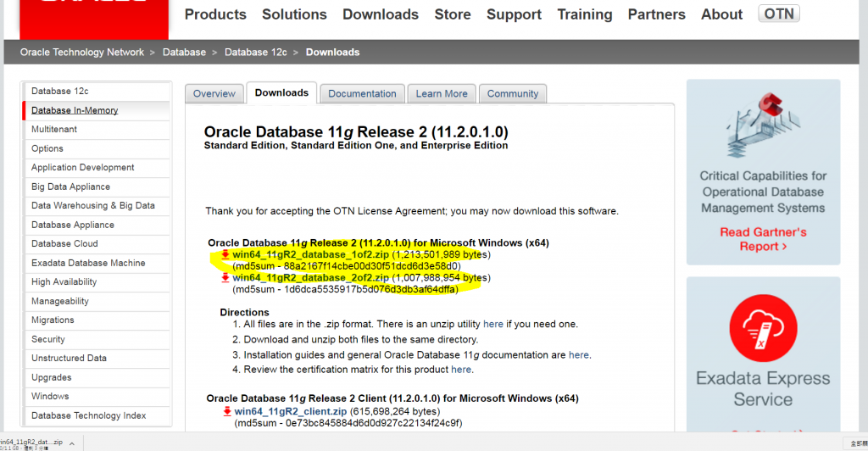Open Options sidebar entry

tap(97, 148)
